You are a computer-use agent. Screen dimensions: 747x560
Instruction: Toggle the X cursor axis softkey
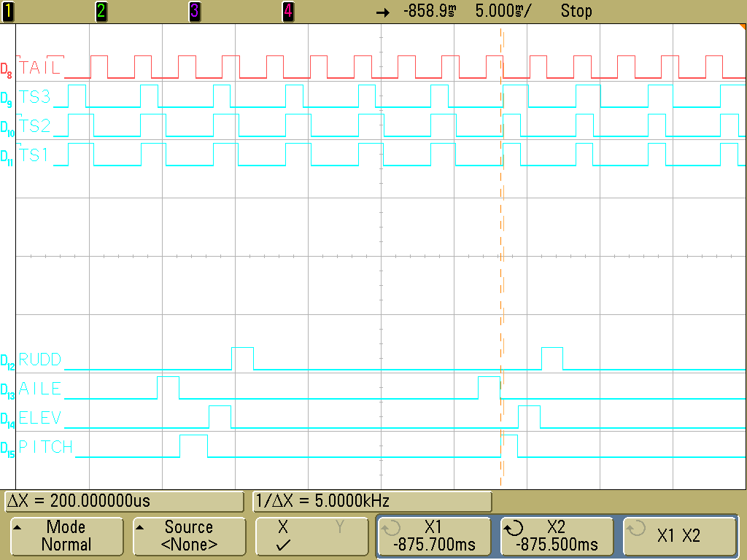coord(312,536)
